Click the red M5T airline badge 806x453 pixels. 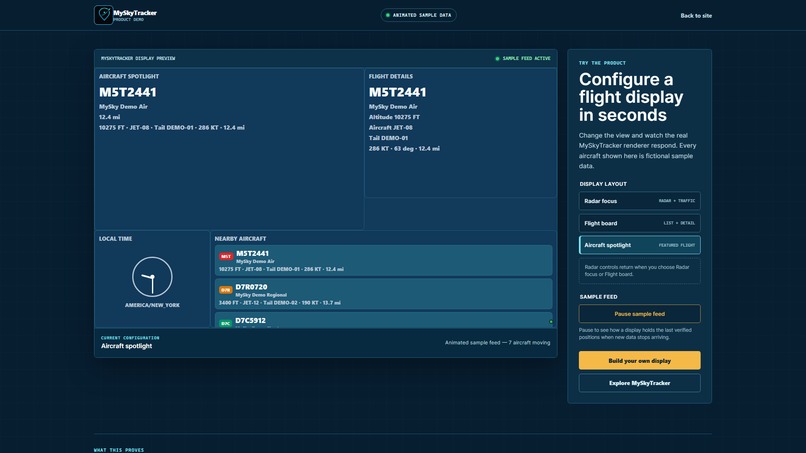(226, 256)
